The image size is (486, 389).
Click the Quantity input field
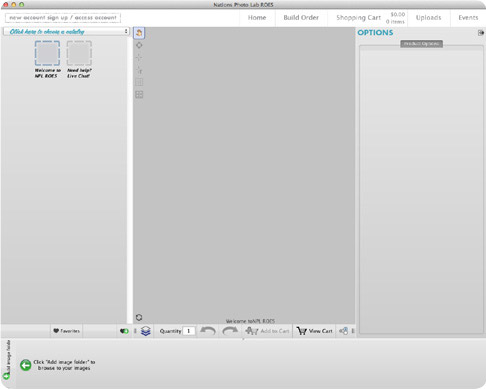tap(189, 331)
